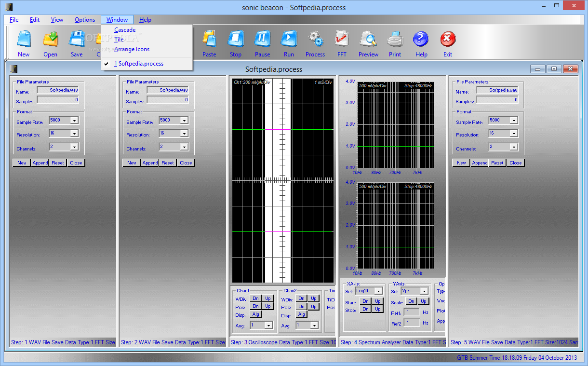This screenshot has width=588, height=366.
Task: Expand Step 2 Sample Rate dropdown
Action: coord(184,121)
